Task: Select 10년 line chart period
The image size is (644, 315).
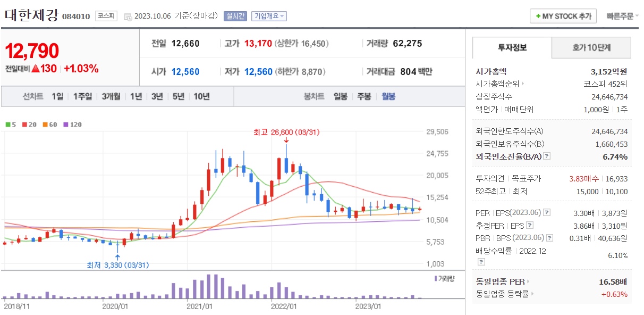Action: [201, 96]
